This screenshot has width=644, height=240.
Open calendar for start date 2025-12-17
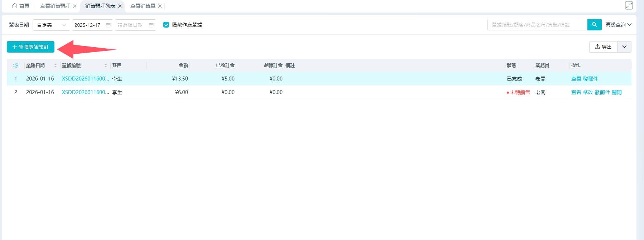[108, 25]
